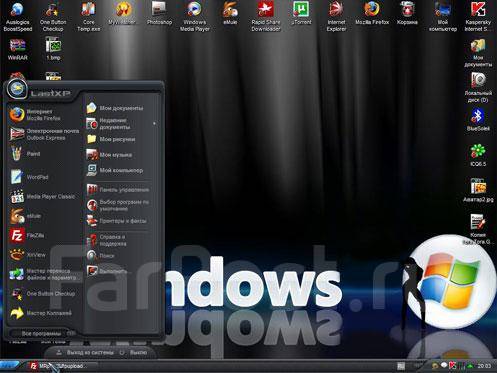The image size is (497, 373).
Task: Open the Корзина recycle bin icon
Action: click(407, 14)
